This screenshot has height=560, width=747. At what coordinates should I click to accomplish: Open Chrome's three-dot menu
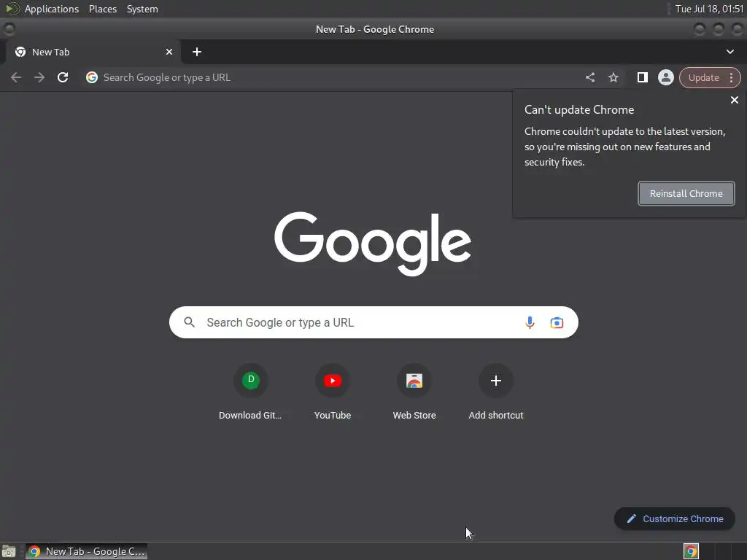(x=731, y=77)
